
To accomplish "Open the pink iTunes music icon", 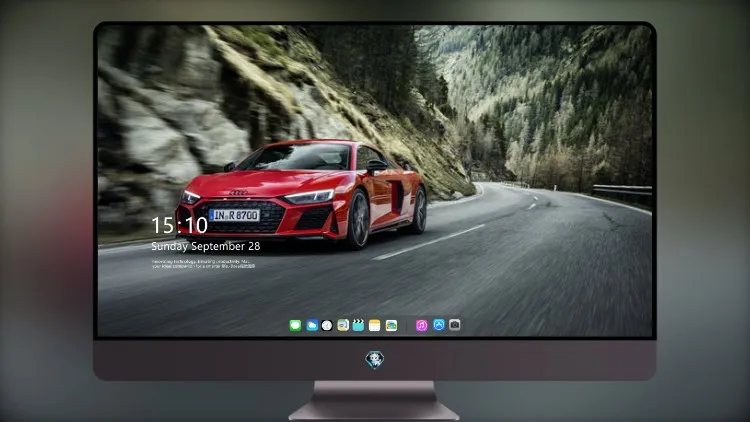I will 421,325.
